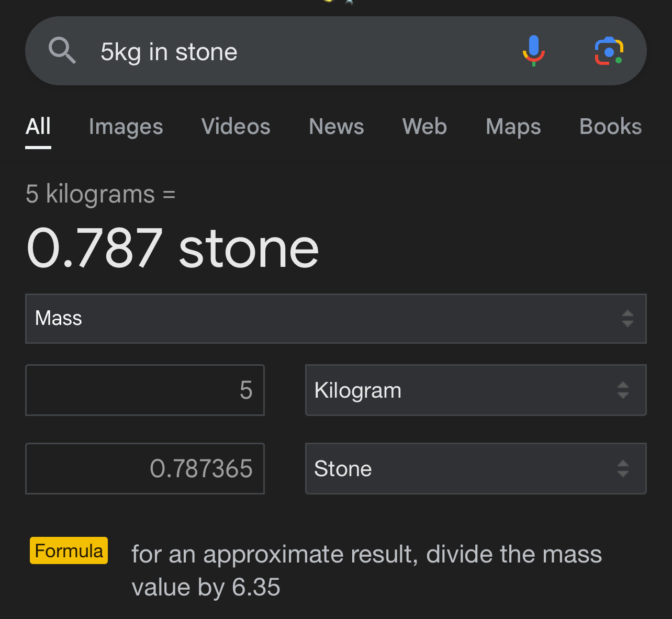Switch to the Maps tab
The width and height of the screenshot is (672, 619).
click(513, 127)
